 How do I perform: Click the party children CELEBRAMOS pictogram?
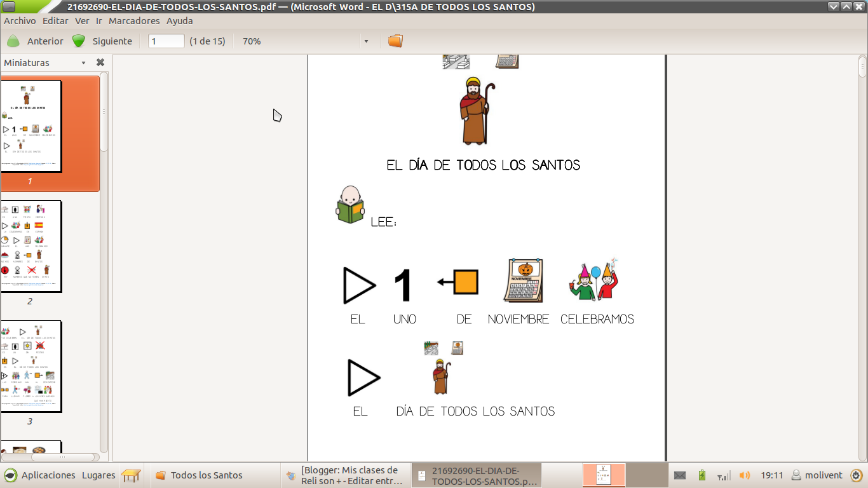click(x=594, y=280)
